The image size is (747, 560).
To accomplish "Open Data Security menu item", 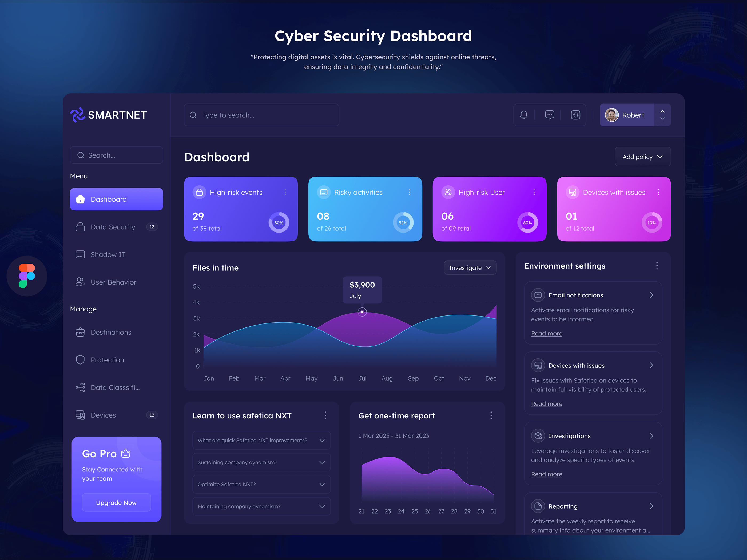I will 117,227.
